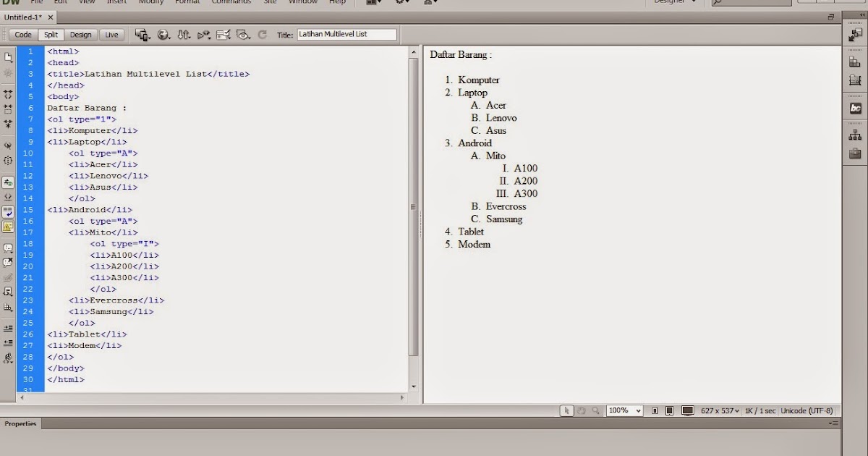Toggle Highlight Invalid Code
Screen dimensions: 868x456
(8, 197)
